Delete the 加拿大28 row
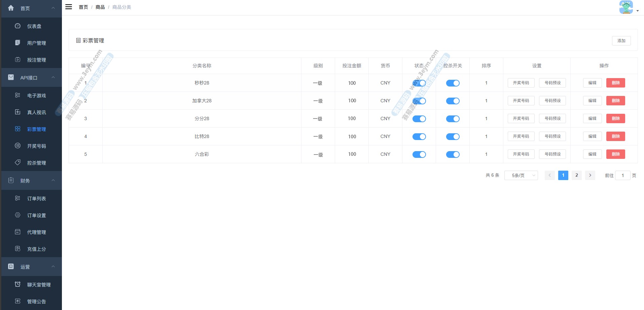 [615, 101]
